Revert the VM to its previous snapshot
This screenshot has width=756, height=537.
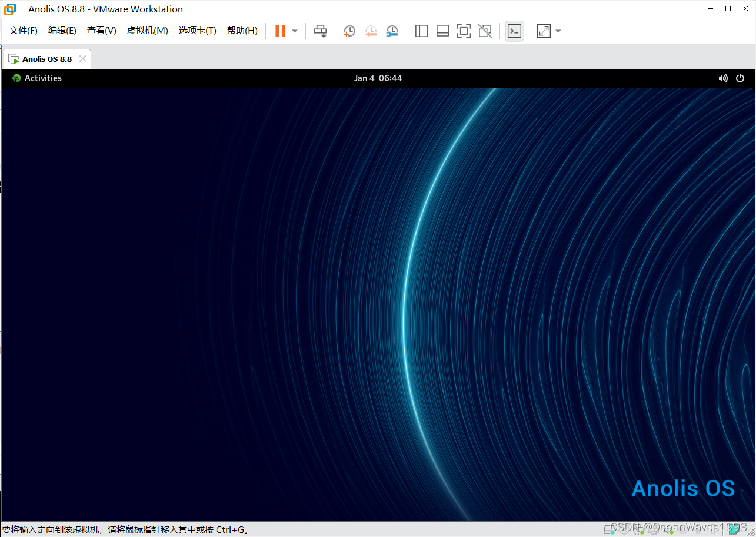tap(371, 31)
